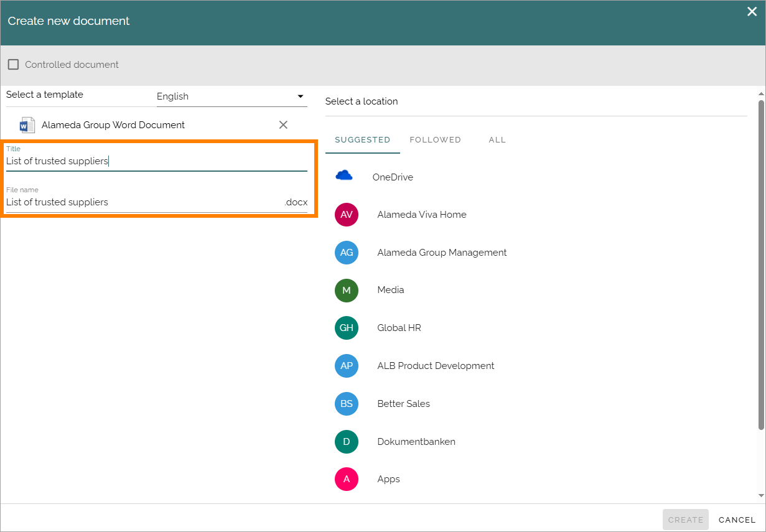The height and width of the screenshot is (532, 766).
Task: Click the AV avatar for Alameda Viva Home
Action: point(347,215)
